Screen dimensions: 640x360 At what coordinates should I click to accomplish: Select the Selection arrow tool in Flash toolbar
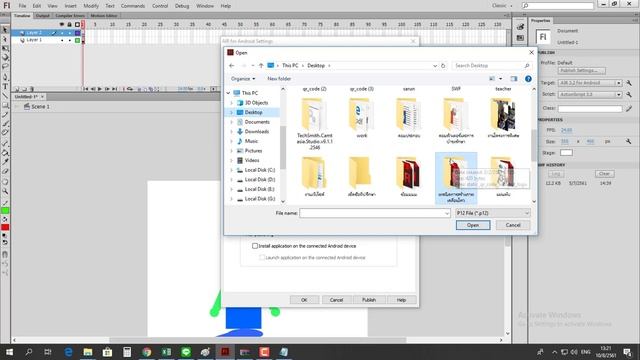coord(5,29)
